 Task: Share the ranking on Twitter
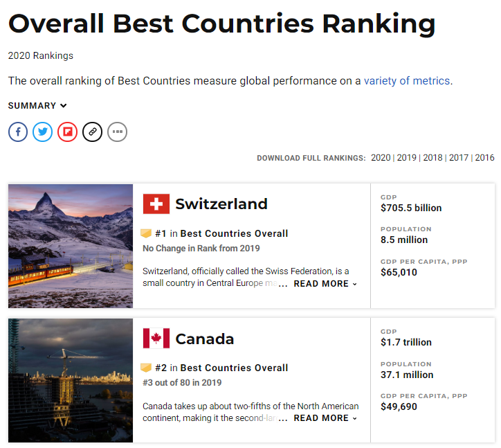42,132
